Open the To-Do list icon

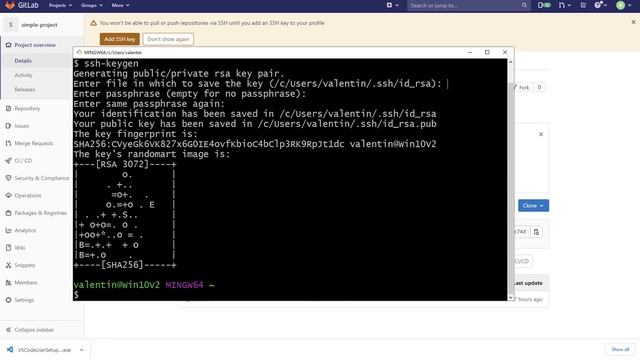pos(583,5)
